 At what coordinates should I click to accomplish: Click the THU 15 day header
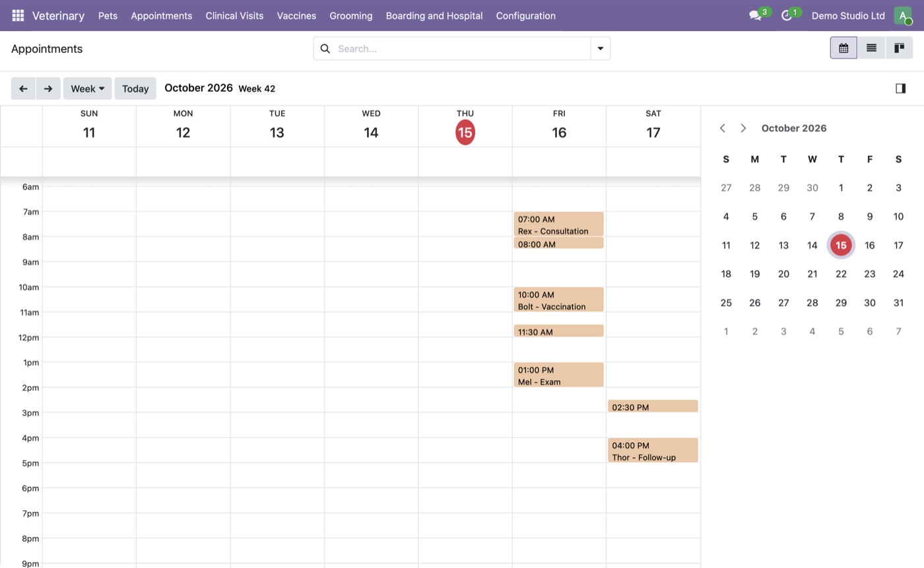coord(465,126)
